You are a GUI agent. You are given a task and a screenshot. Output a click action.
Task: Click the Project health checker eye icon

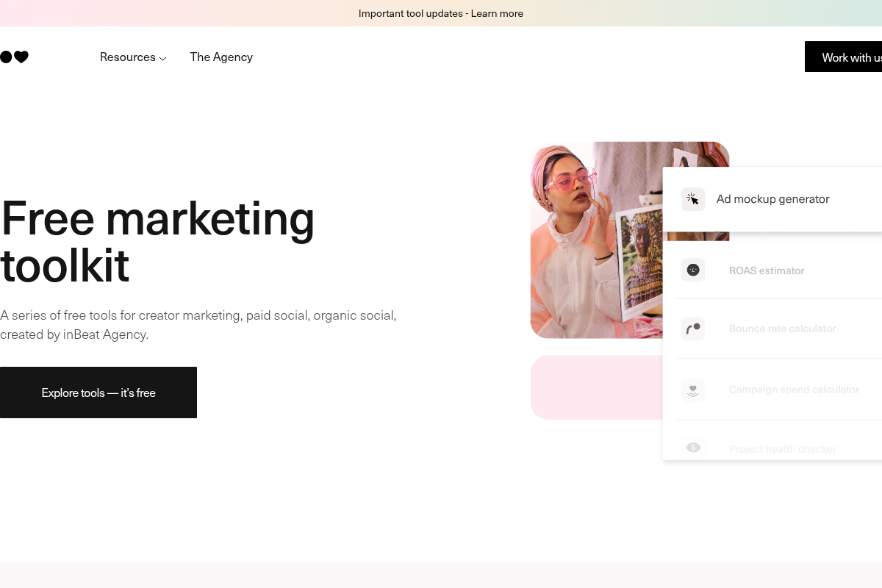692,448
